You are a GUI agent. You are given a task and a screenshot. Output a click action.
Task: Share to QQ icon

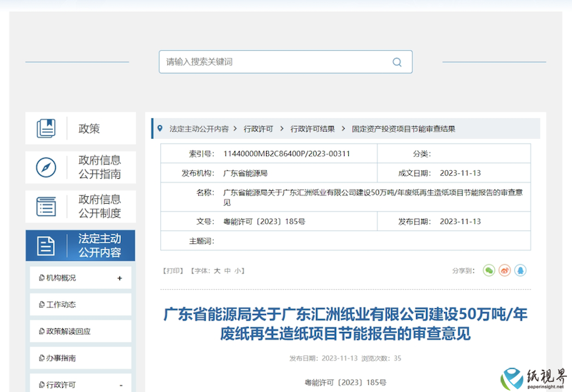[521, 270]
